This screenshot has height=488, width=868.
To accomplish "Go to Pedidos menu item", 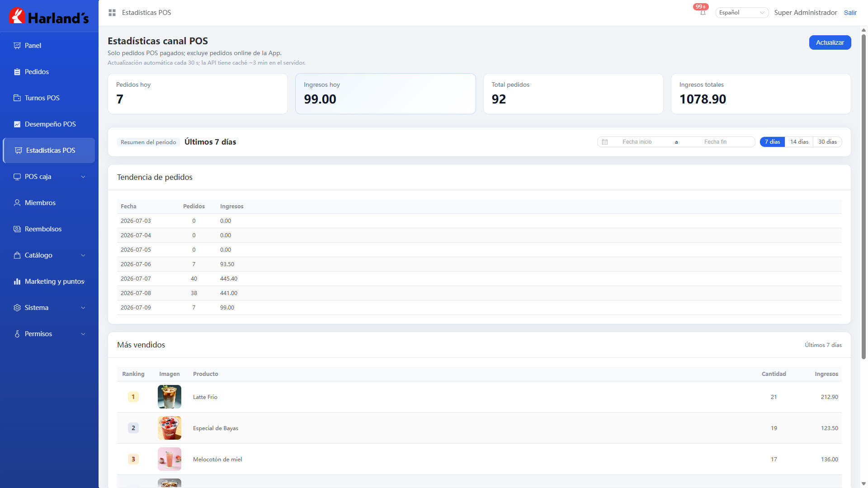I will pos(49,72).
